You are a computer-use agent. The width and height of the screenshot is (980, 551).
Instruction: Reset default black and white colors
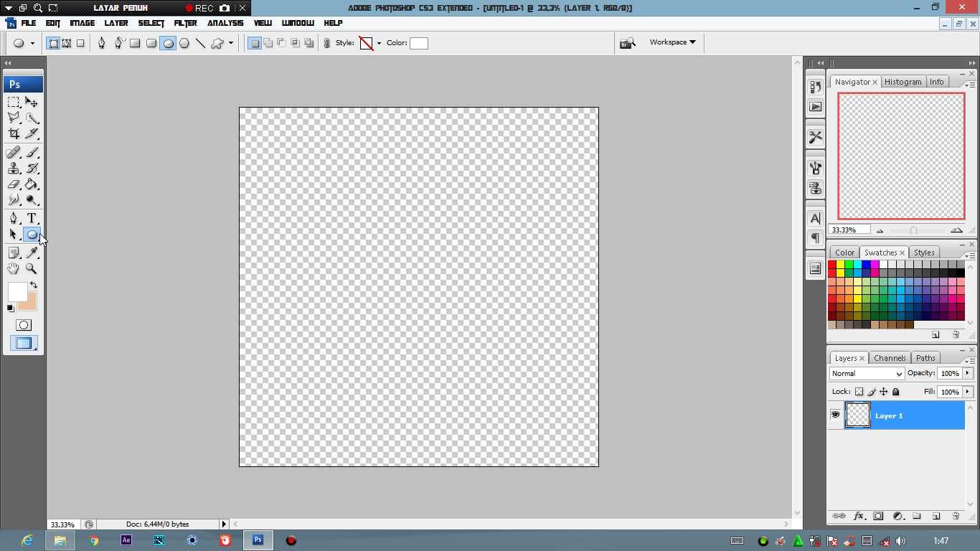coord(11,309)
